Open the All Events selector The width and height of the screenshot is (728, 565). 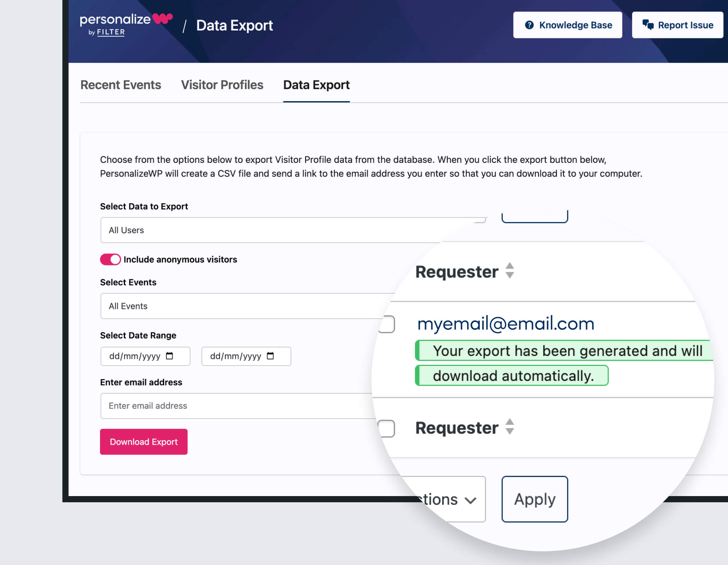240,306
